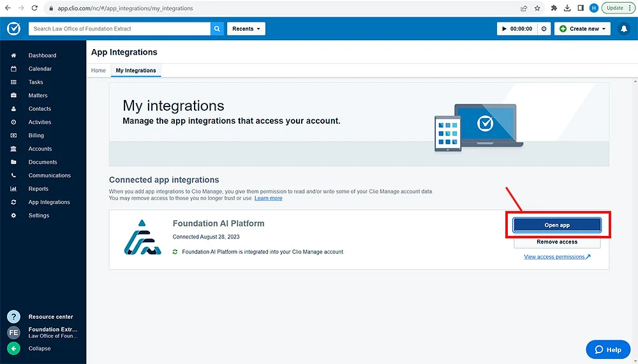Start the timer play button
The width and height of the screenshot is (638, 364).
pyautogui.click(x=504, y=29)
